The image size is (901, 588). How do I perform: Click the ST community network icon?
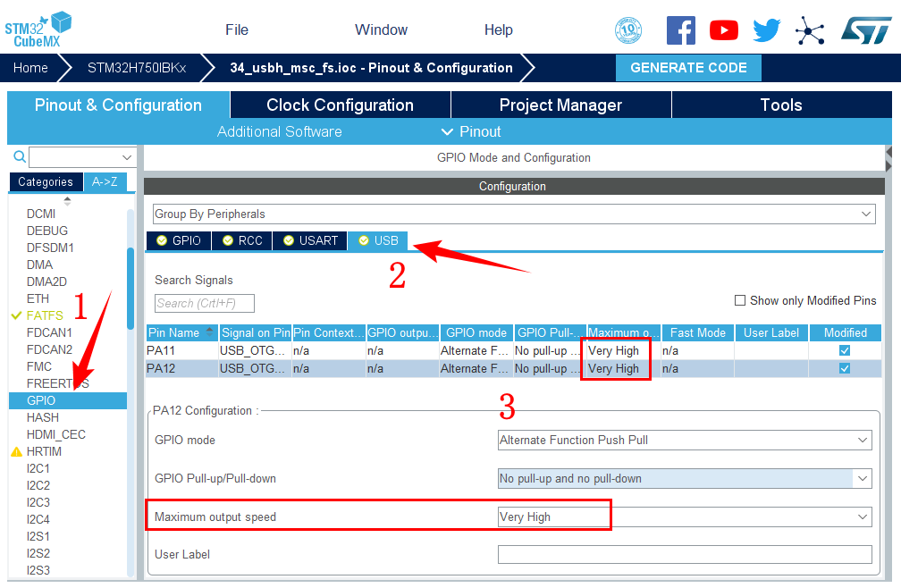[x=810, y=30]
